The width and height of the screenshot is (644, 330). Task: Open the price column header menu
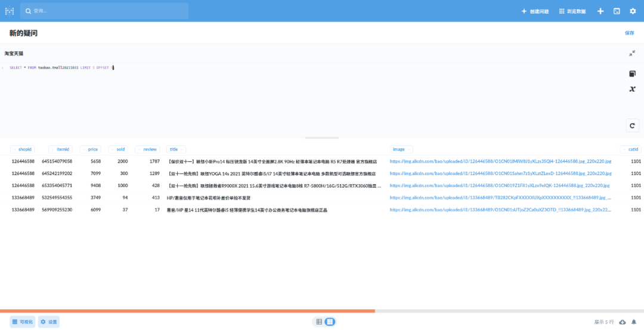pyautogui.click(x=91, y=150)
